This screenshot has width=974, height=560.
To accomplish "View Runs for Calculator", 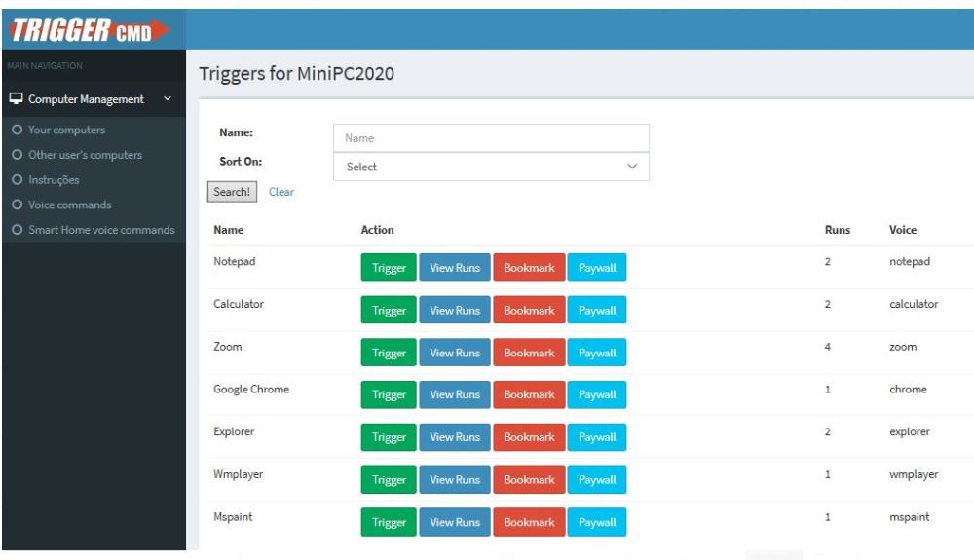I will [x=455, y=310].
